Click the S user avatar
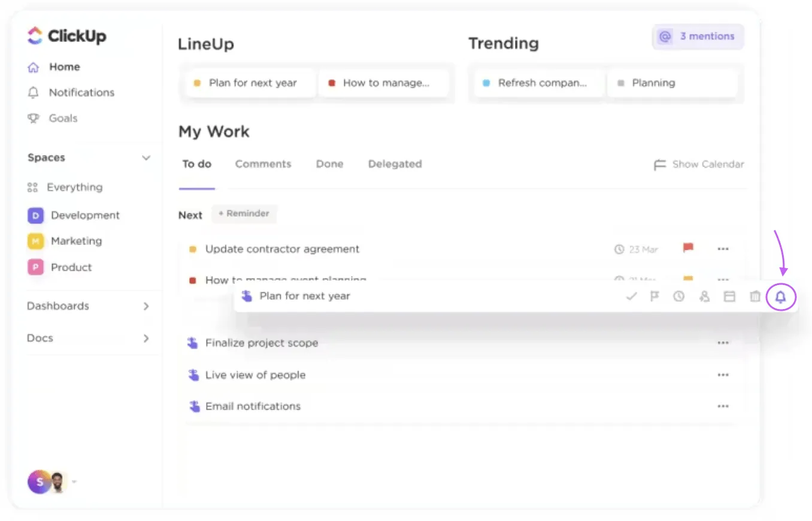 click(38, 481)
